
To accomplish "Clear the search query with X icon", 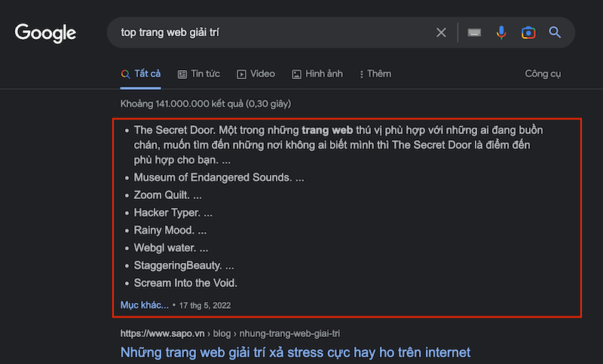I will 441,32.
